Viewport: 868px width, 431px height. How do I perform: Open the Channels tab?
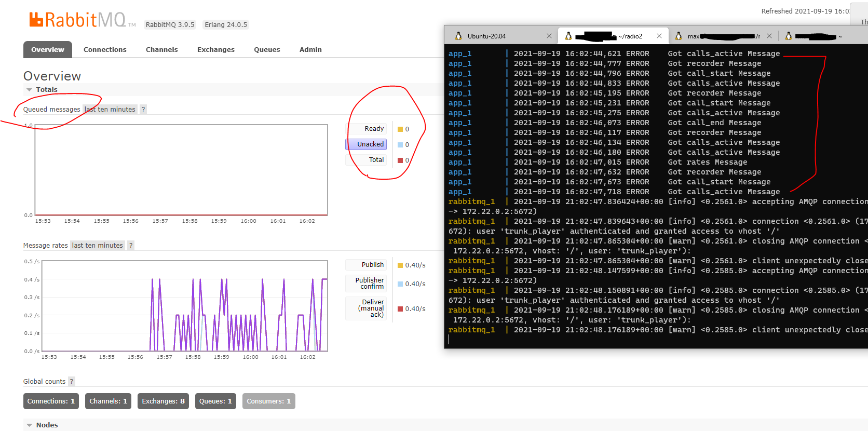(162, 49)
